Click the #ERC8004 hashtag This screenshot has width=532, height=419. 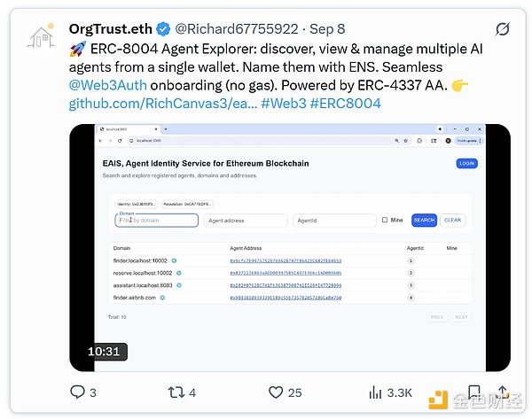(346, 105)
